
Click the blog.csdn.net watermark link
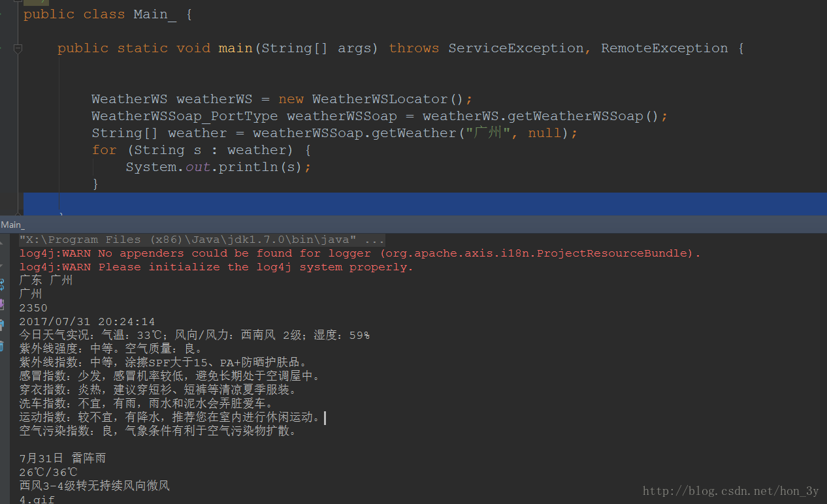730,491
